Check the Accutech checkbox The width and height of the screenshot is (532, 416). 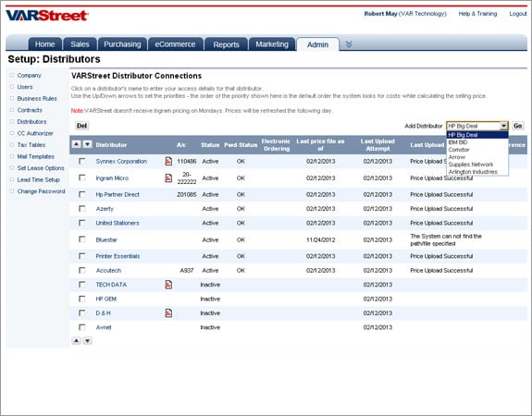click(x=81, y=270)
